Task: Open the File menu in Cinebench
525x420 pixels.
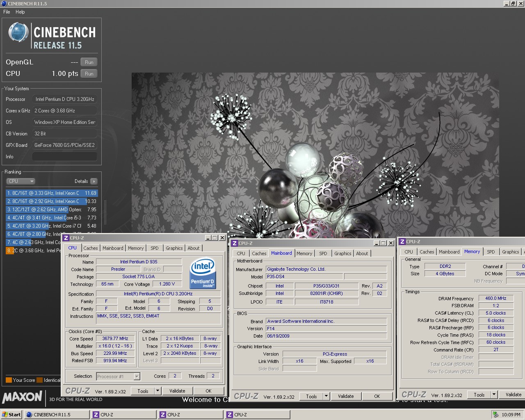Action: coord(7,12)
